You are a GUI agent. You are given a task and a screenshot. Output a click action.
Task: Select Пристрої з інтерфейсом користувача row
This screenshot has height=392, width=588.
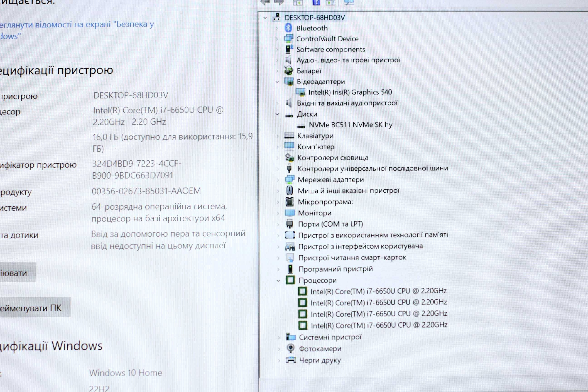(x=360, y=246)
